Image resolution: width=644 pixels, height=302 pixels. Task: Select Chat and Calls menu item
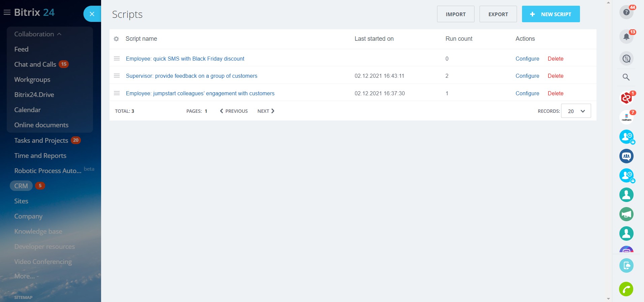[x=35, y=64]
